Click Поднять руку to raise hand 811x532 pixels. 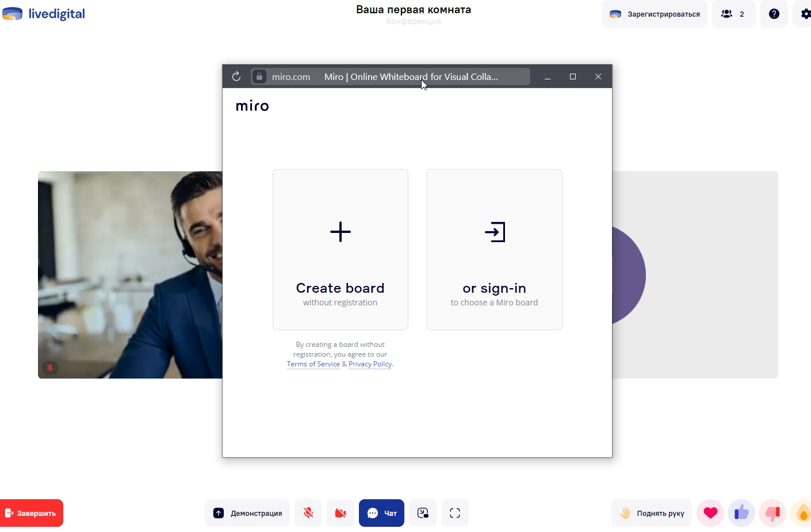pos(652,513)
